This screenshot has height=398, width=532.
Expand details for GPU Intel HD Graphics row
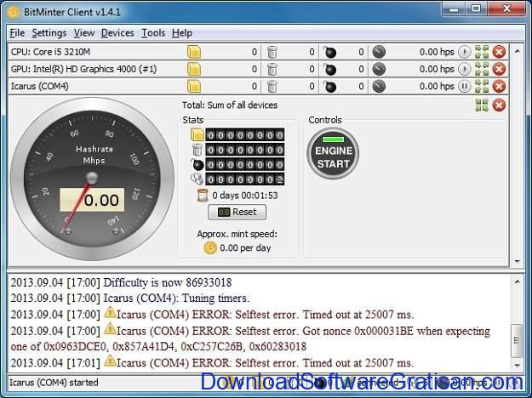click(x=482, y=69)
